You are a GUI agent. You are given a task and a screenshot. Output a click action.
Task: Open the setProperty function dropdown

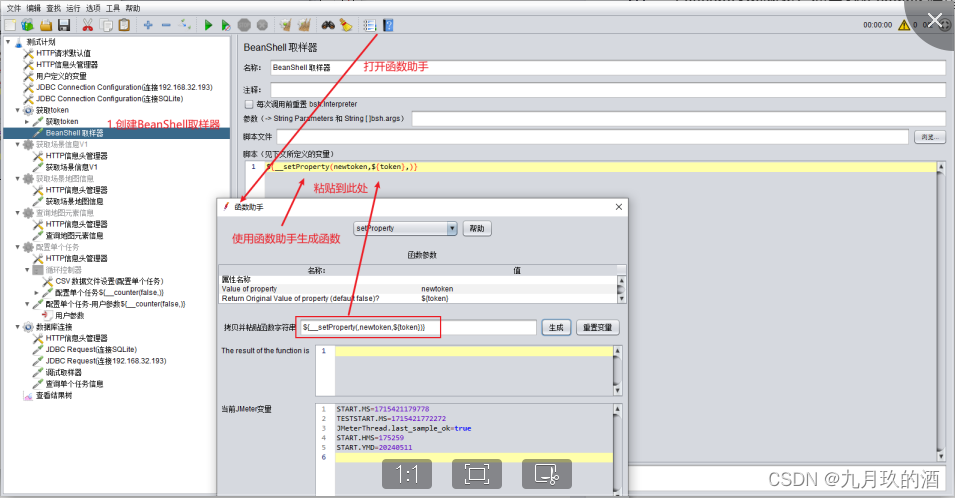452,228
